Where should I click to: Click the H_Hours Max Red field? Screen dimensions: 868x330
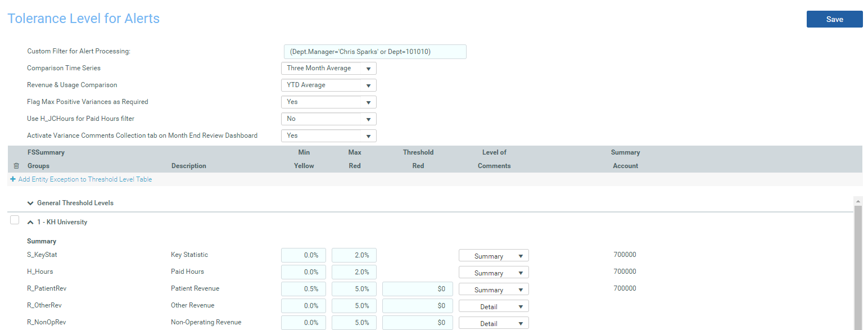click(354, 272)
